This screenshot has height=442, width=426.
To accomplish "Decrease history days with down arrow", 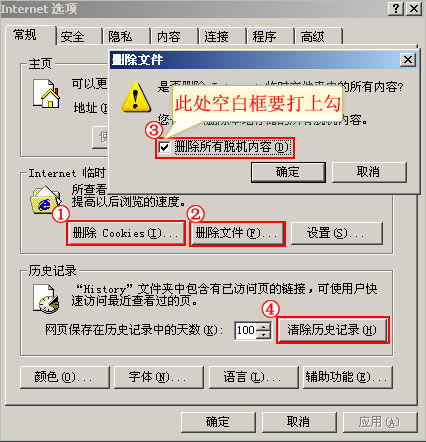I will [x=264, y=335].
